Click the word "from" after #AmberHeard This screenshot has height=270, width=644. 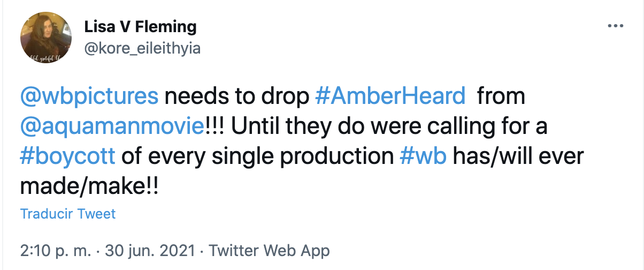(501, 96)
